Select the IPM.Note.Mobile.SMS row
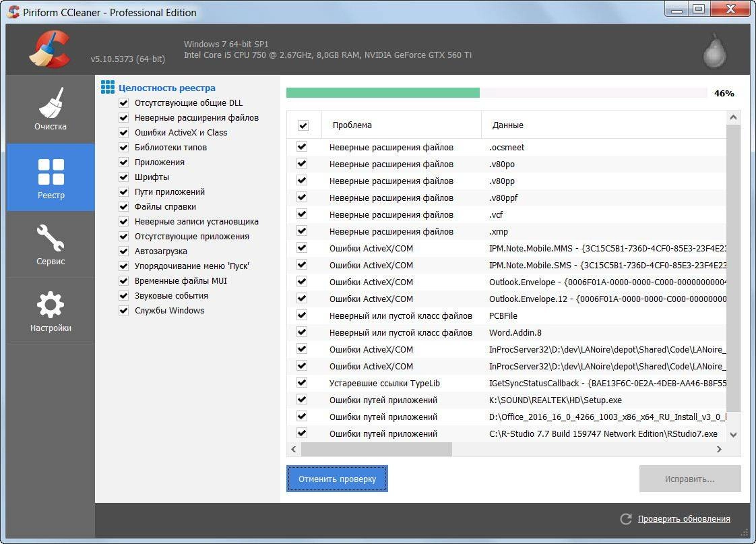 click(506, 265)
